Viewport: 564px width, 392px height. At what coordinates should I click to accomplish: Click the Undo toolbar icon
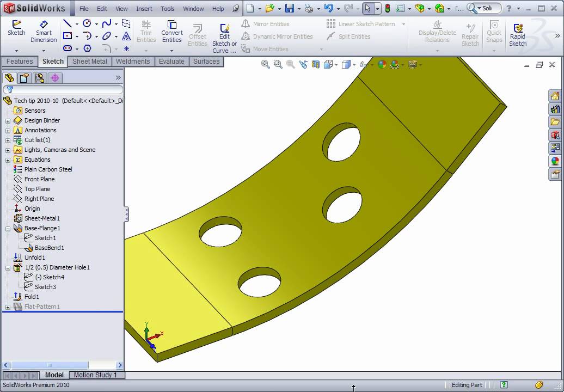(x=328, y=8)
